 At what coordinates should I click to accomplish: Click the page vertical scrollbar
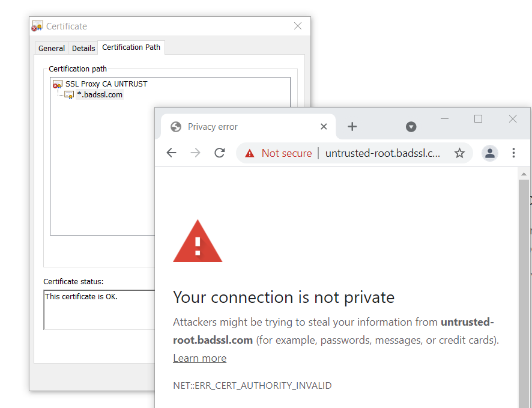click(524, 270)
